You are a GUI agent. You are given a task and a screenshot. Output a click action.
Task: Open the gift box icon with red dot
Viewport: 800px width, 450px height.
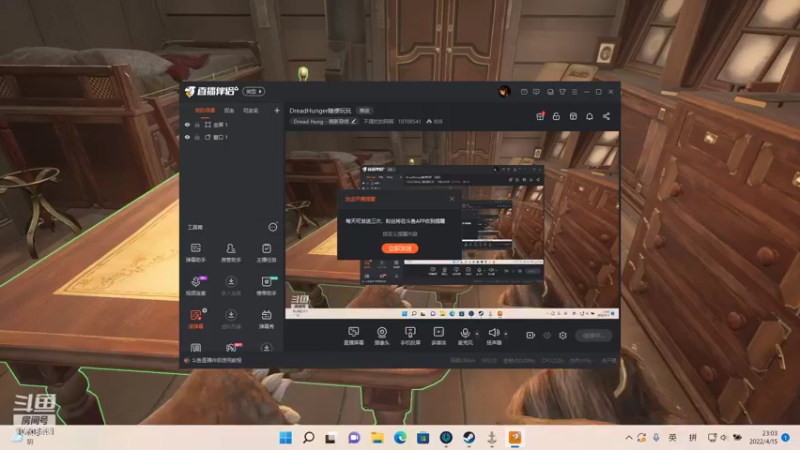coord(540,116)
